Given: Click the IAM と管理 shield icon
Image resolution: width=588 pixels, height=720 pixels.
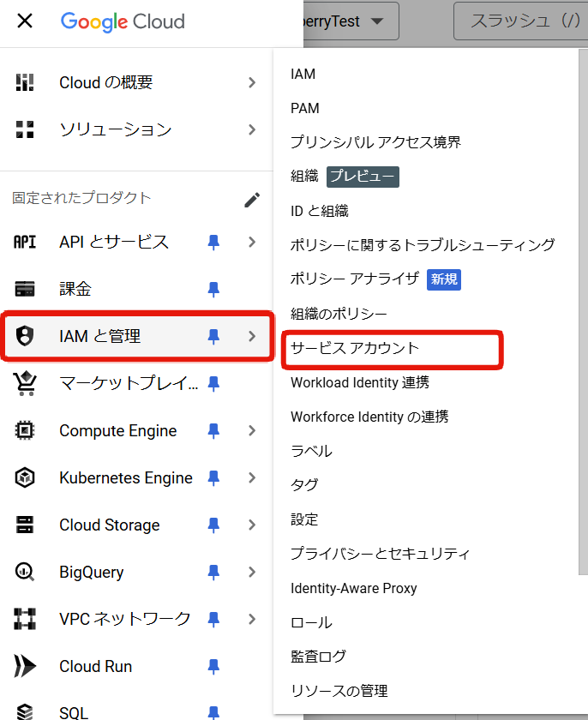Looking at the screenshot, I should (25, 336).
